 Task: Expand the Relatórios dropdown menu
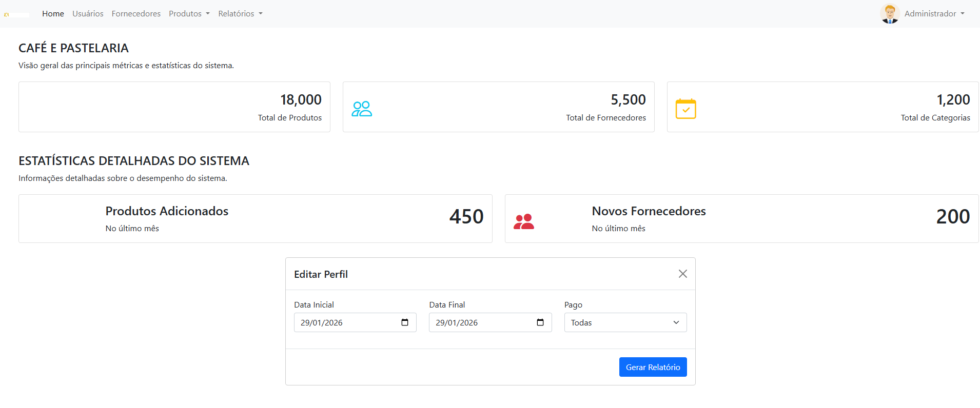(x=240, y=14)
